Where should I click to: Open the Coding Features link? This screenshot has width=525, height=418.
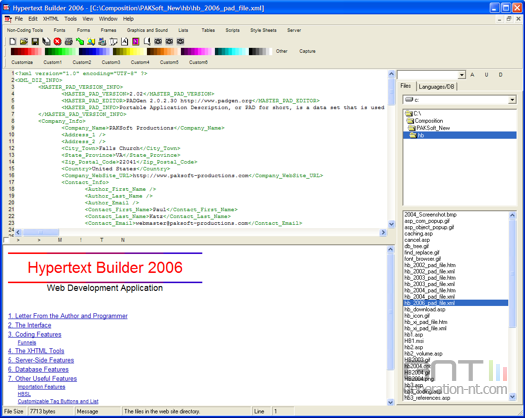(x=34, y=334)
